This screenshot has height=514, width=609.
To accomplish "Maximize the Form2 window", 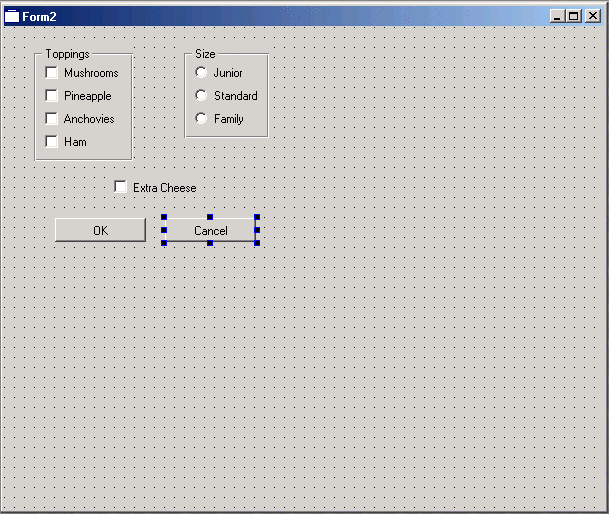I will [574, 16].
